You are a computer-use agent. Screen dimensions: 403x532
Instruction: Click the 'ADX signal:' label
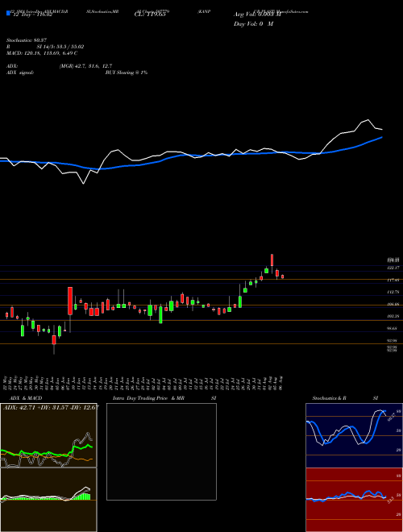[20, 73]
